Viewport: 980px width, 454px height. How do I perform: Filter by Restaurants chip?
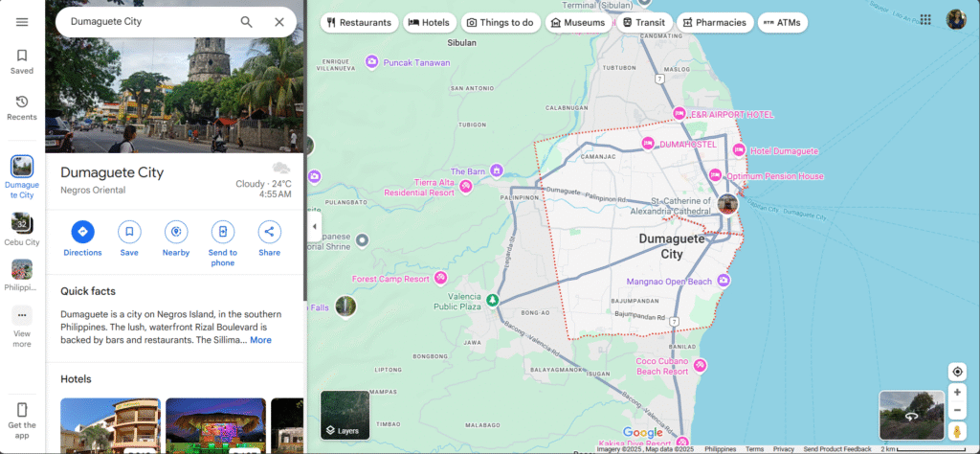click(360, 23)
